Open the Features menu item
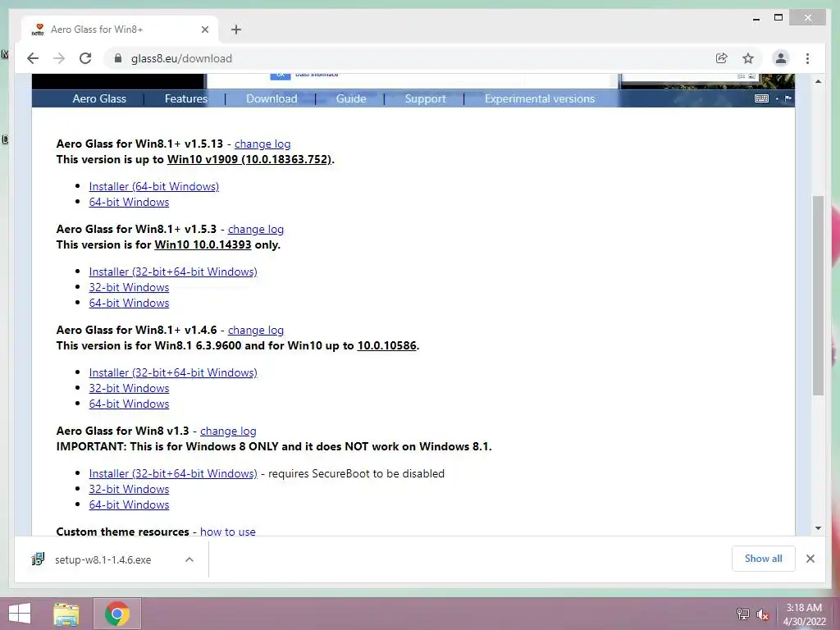The height and width of the screenshot is (630, 840). [x=186, y=98]
